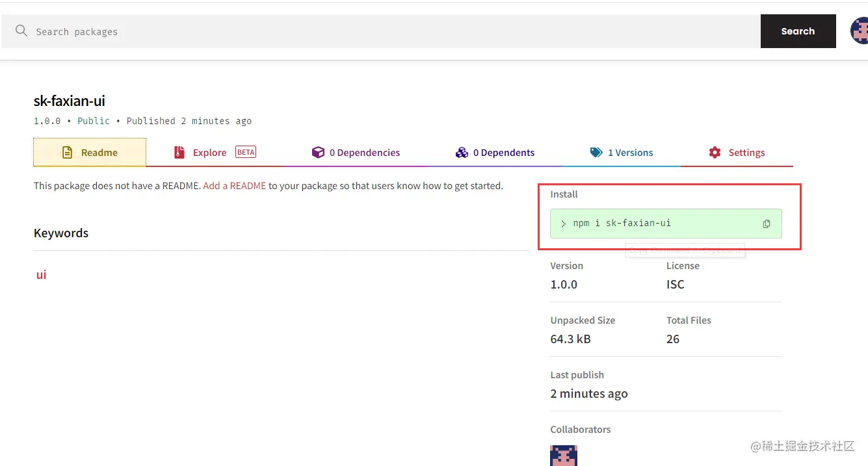Switch to the Explore BETA tab
868x466 pixels.
[215, 152]
